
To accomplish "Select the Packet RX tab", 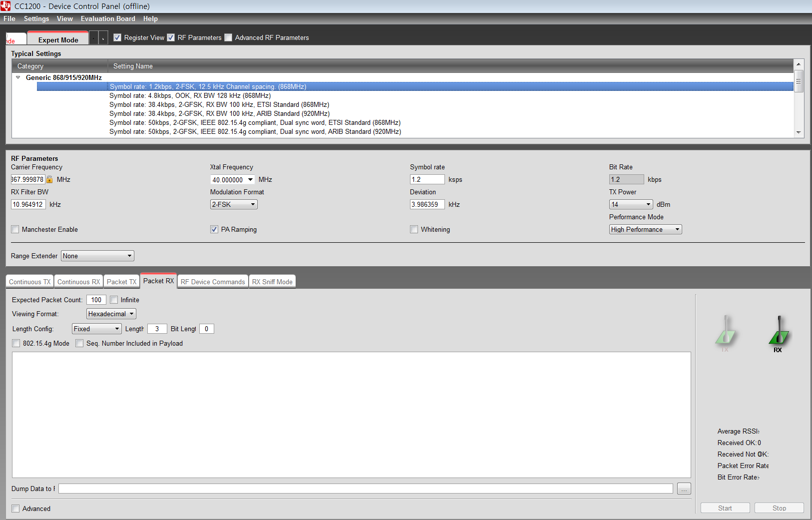I will coord(158,281).
